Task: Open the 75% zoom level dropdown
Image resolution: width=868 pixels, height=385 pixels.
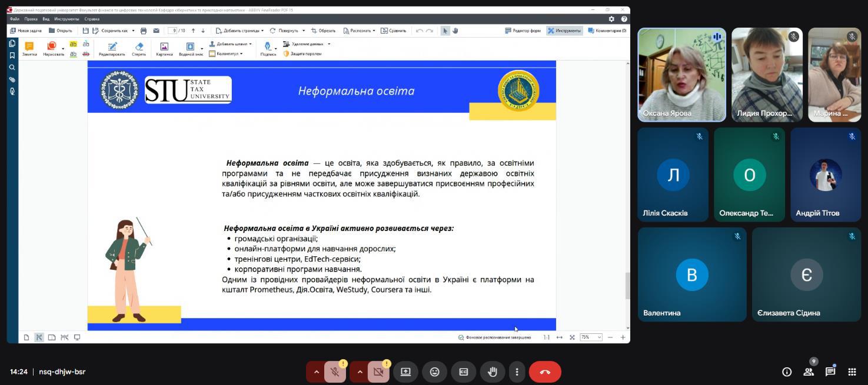Action: point(591,337)
